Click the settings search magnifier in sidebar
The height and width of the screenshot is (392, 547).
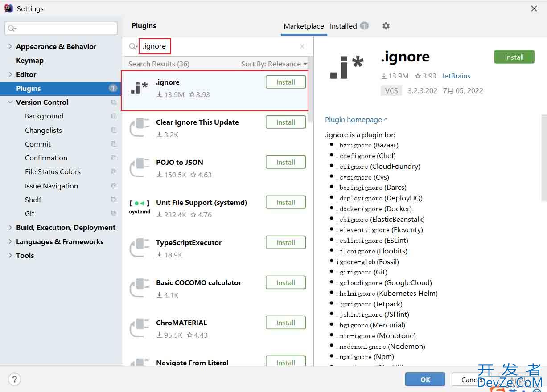click(12, 29)
